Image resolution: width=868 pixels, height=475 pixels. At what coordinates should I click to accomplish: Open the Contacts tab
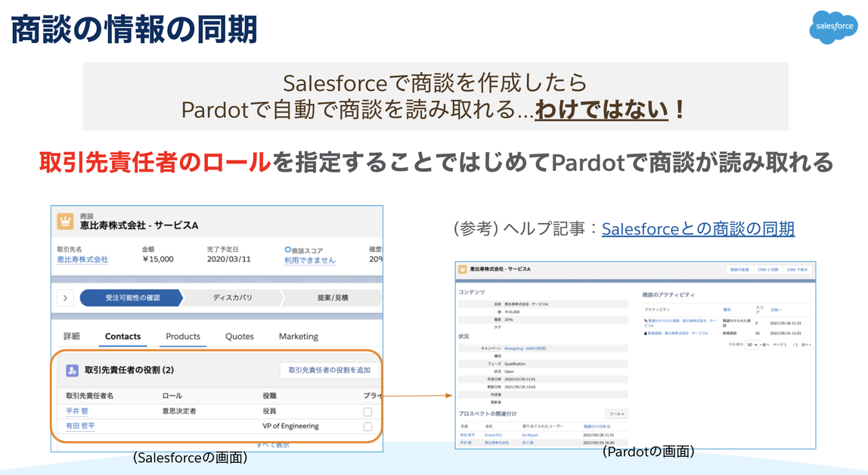[123, 337]
